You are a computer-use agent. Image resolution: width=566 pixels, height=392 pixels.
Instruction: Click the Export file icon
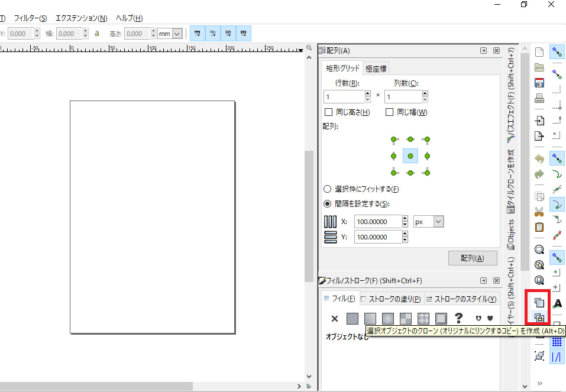[539, 136]
